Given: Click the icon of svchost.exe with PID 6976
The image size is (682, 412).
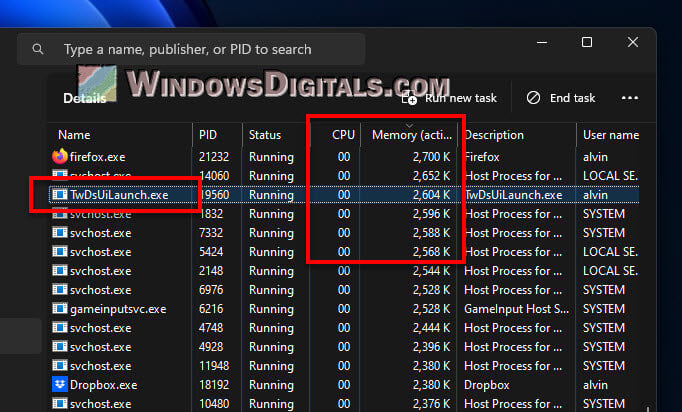Looking at the screenshot, I should point(60,289).
